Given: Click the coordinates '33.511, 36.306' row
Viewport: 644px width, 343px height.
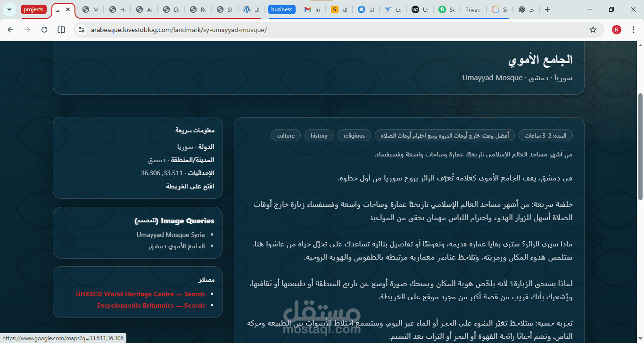Looking at the screenshot, I should [178, 173].
